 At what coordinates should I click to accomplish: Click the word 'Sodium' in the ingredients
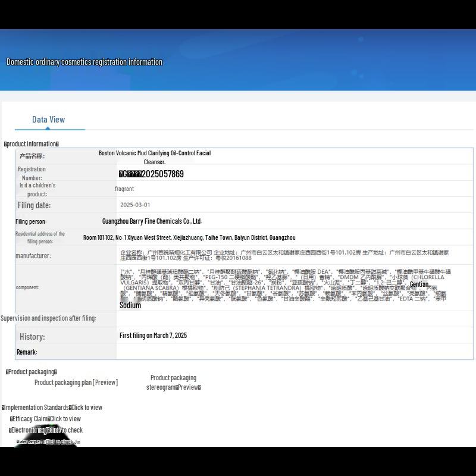pos(130,305)
